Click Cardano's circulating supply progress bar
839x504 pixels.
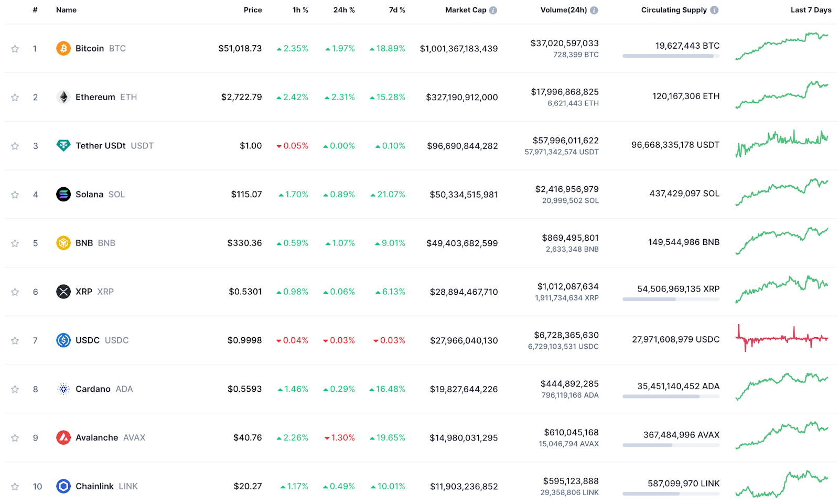(x=671, y=396)
